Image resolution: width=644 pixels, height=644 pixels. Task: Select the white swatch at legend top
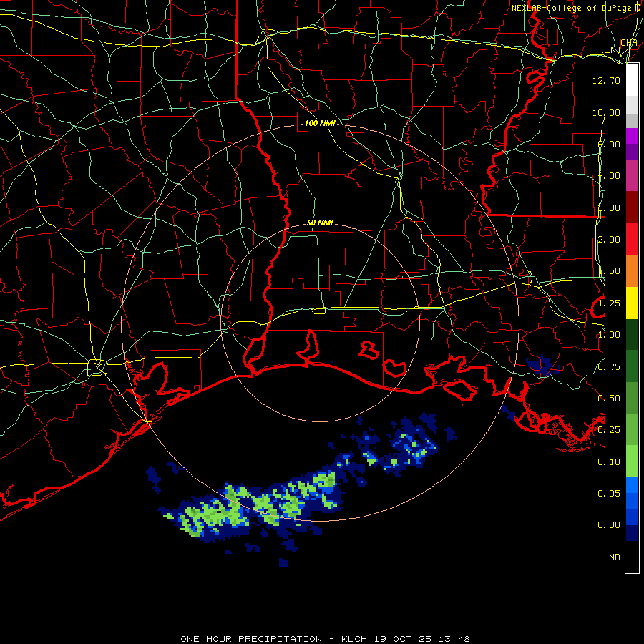pos(632,80)
